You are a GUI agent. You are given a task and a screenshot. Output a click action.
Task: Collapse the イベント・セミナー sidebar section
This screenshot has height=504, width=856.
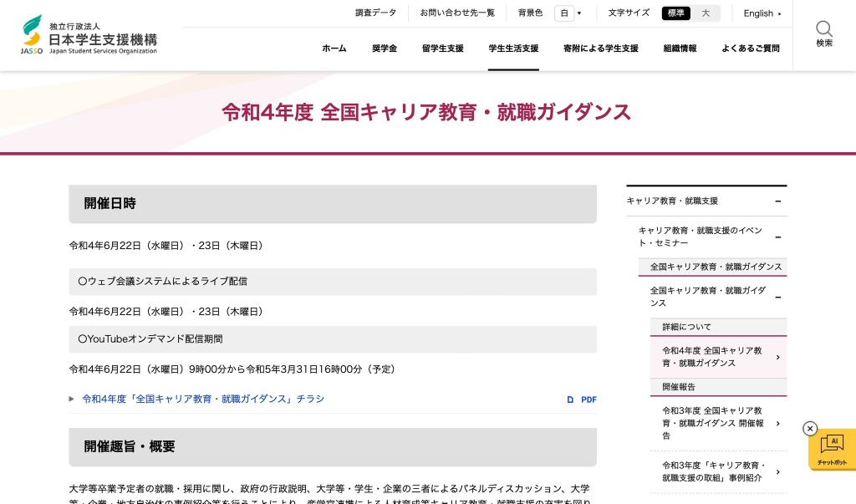click(x=777, y=237)
